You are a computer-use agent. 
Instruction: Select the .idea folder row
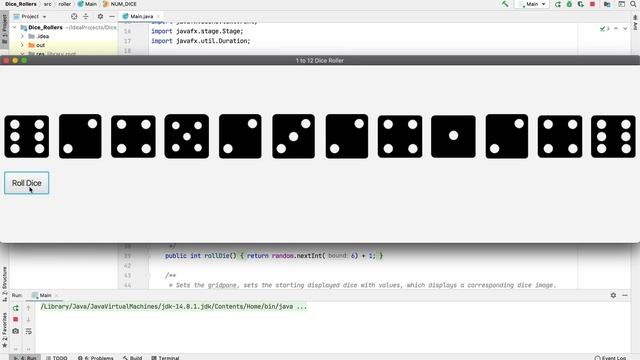[63, 36]
